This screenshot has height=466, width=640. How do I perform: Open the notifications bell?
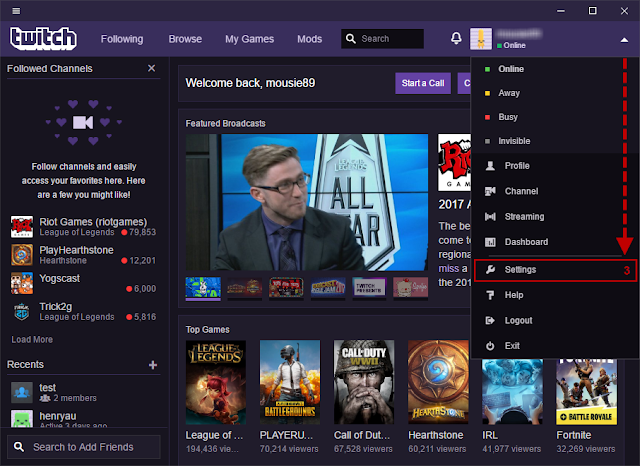(456, 38)
